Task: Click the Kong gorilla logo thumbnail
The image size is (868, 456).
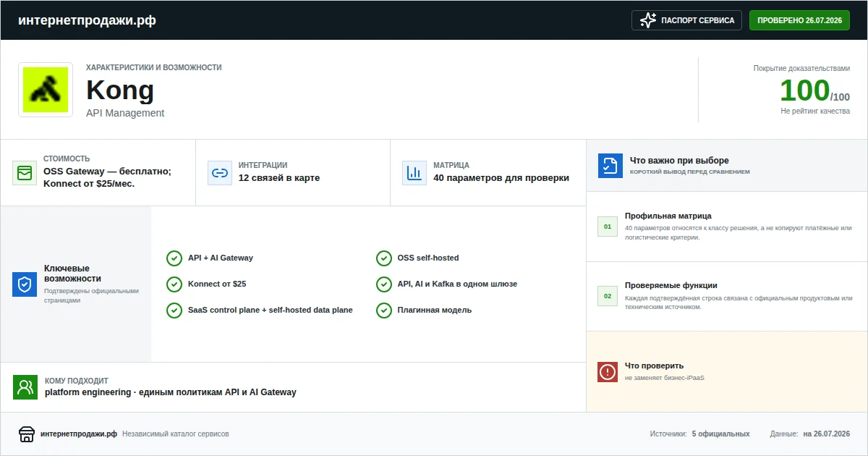Action: click(x=46, y=90)
